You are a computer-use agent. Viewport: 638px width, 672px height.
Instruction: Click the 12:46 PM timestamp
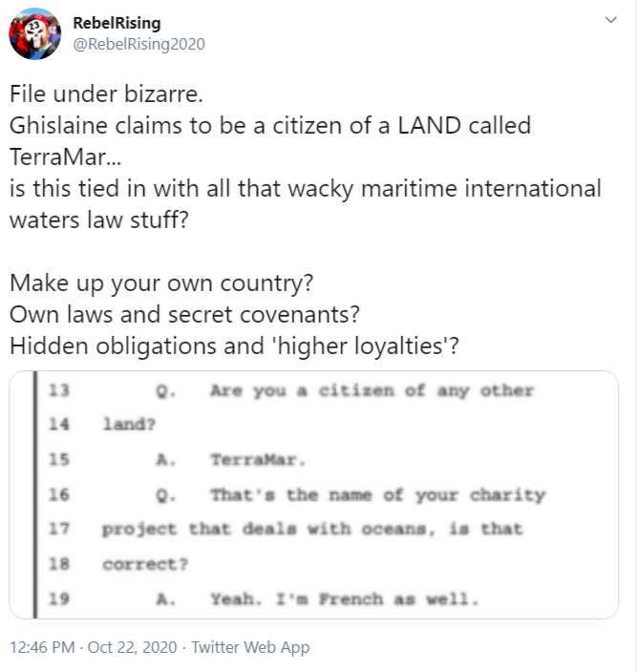(43, 647)
